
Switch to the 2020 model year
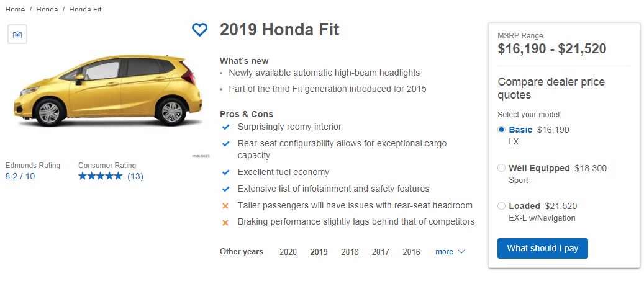(x=288, y=252)
